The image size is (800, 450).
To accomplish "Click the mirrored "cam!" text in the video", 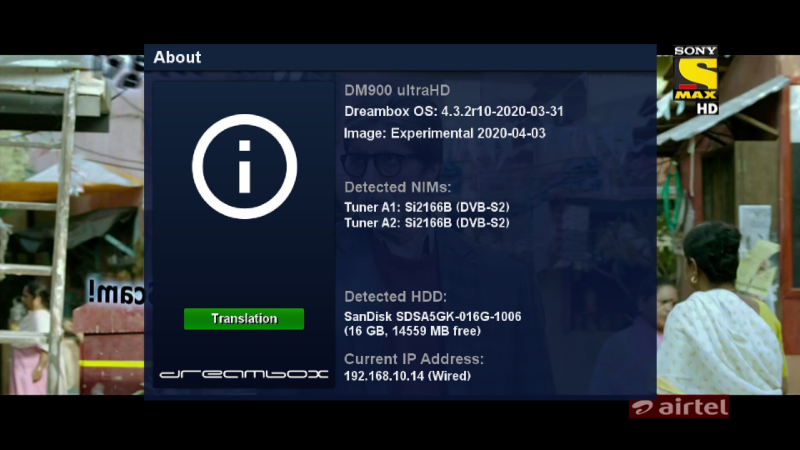I will coord(112,292).
